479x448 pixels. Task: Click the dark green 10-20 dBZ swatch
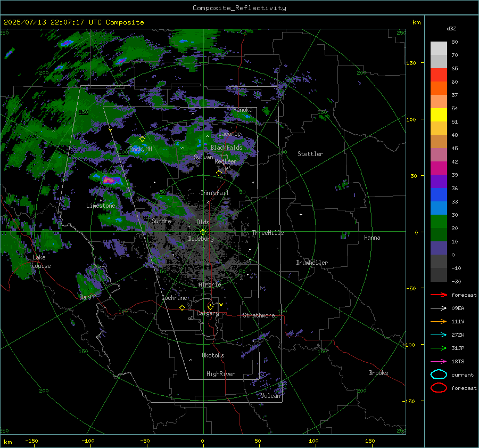click(x=439, y=234)
